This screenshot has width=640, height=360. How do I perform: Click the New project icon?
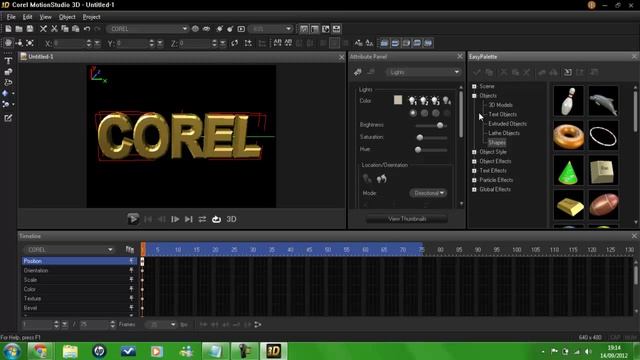point(8,29)
